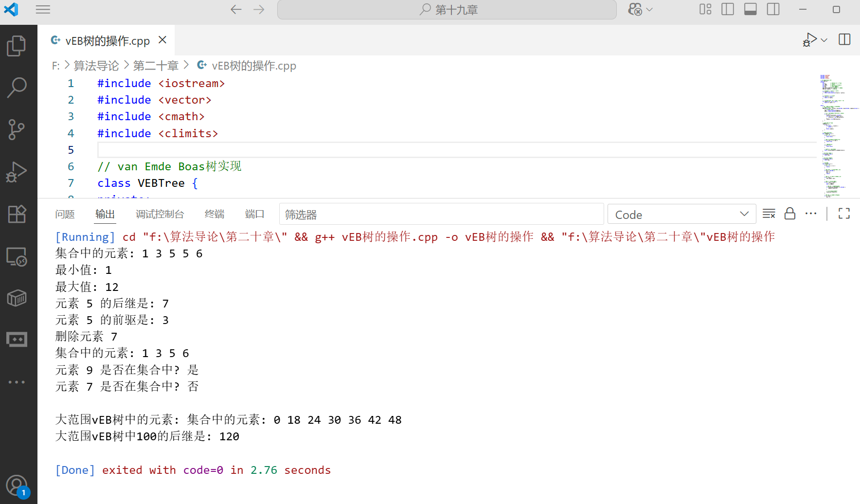Run the C++ file with debug-run button
The height and width of the screenshot is (504, 860).
pos(809,40)
